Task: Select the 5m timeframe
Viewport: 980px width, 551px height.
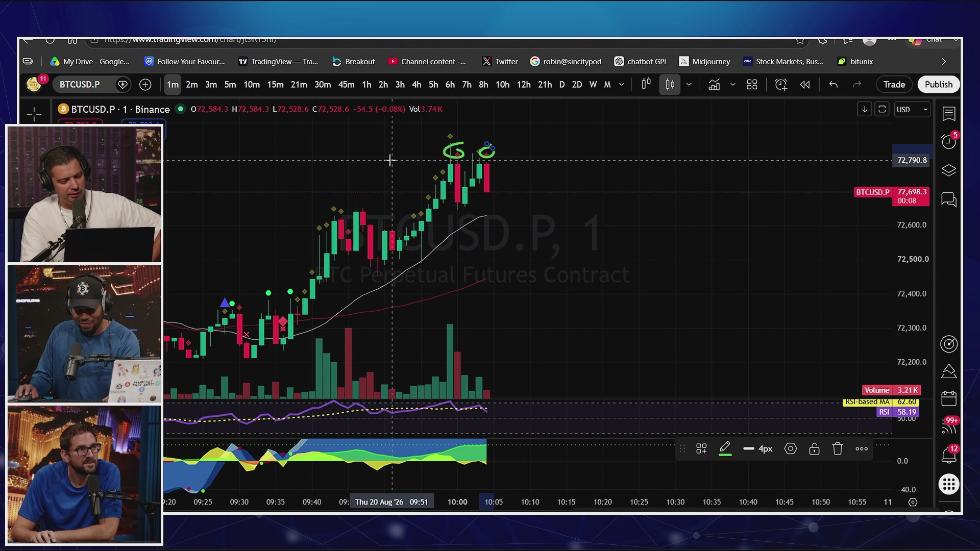Action: pos(230,85)
